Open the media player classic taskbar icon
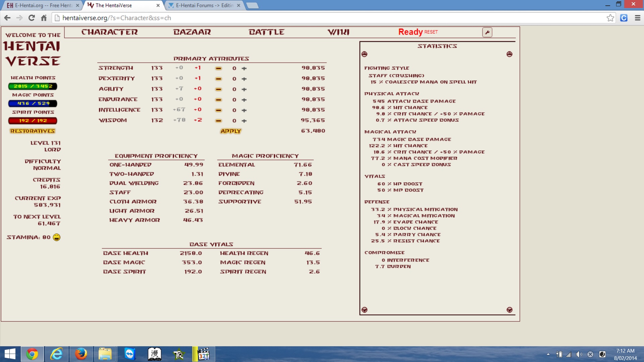Screen dimensions: 644x362 pos(203,354)
